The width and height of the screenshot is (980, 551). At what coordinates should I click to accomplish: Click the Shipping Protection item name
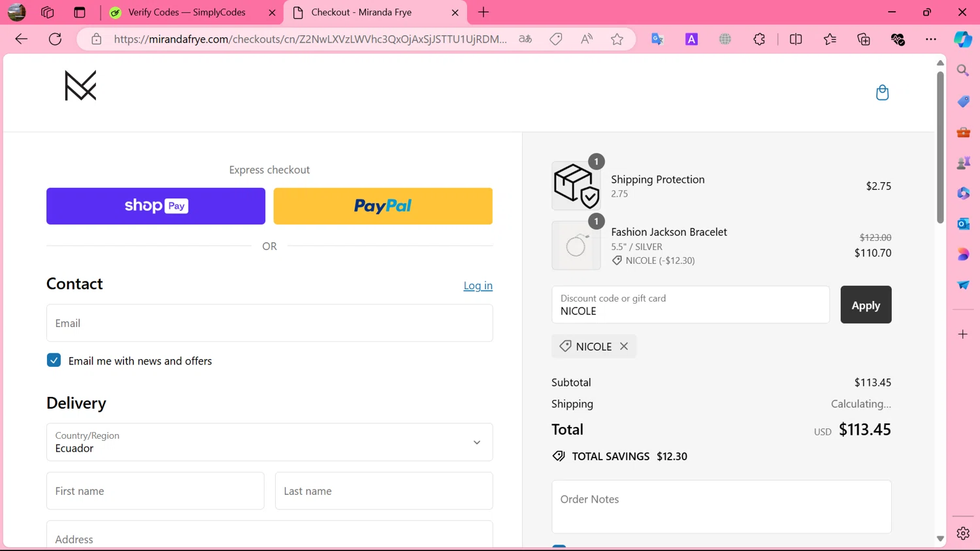click(658, 180)
